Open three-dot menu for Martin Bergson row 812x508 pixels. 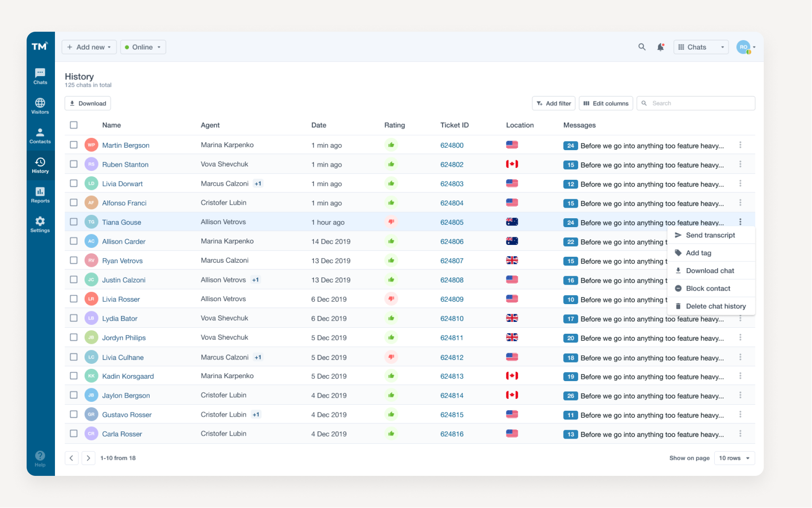pyautogui.click(x=740, y=145)
